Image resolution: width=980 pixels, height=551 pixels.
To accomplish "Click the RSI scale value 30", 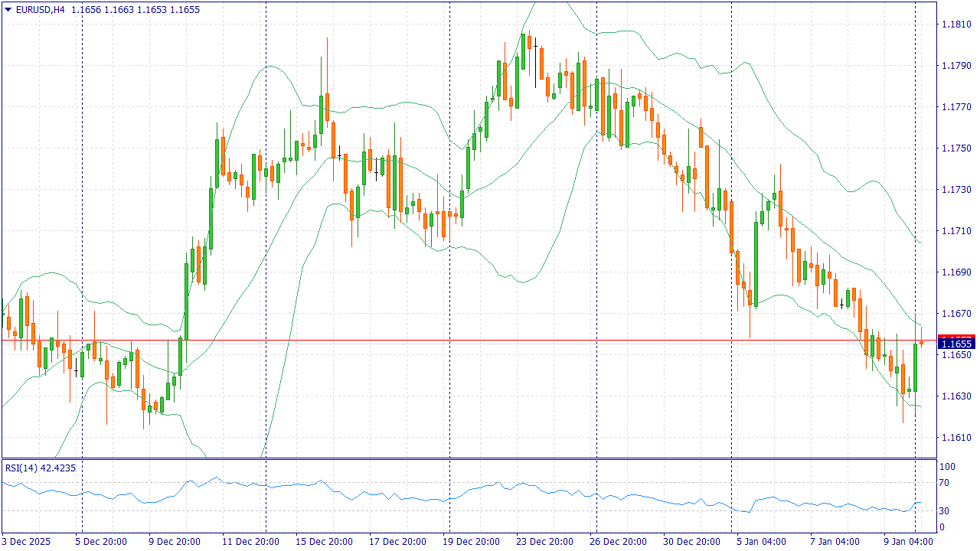I will click(945, 511).
